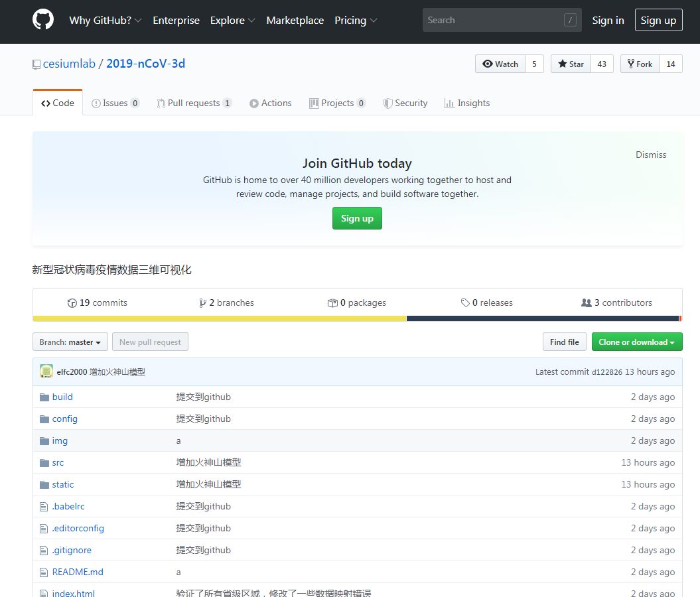
Task: Open the .editorconfig file link
Action: (78, 528)
